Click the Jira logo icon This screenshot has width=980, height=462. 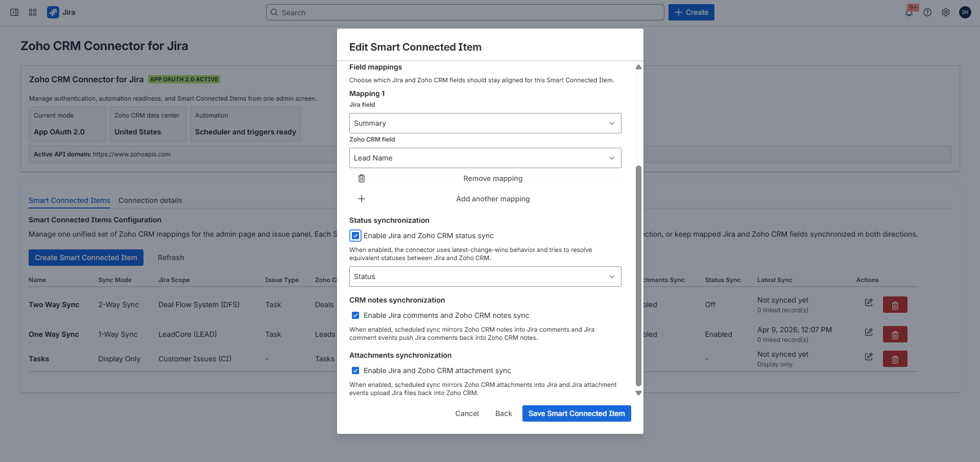(x=53, y=12)
